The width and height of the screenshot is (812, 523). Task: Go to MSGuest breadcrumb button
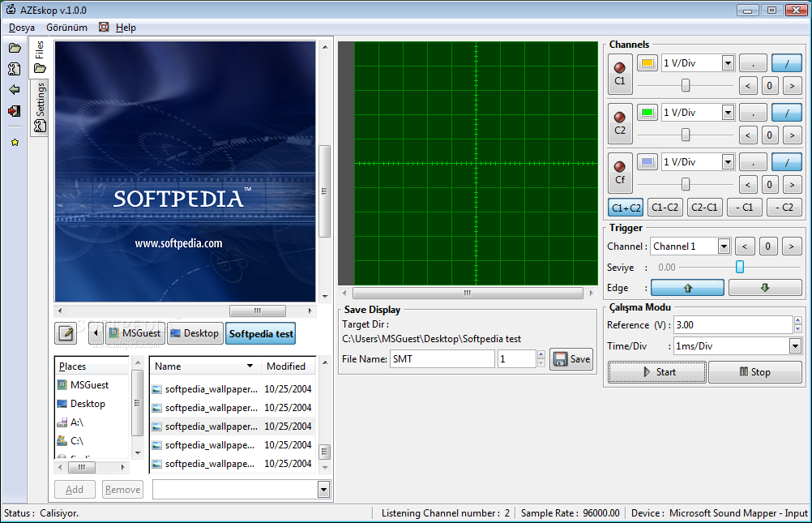(x=135, y=333)
